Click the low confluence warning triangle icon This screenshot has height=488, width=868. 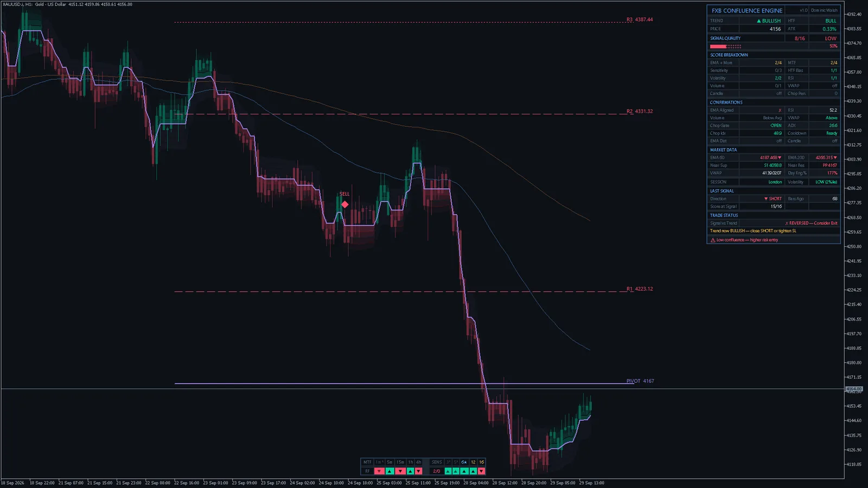tap(713, 240)
